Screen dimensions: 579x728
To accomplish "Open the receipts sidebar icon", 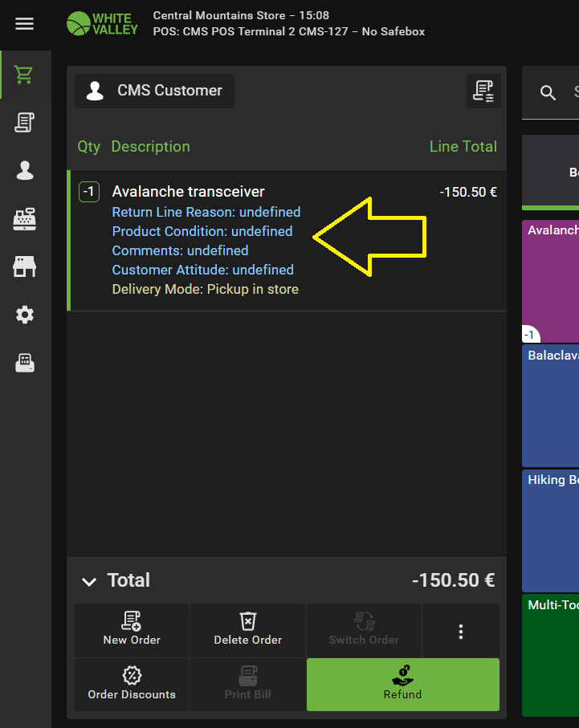I will coord(24,123).
